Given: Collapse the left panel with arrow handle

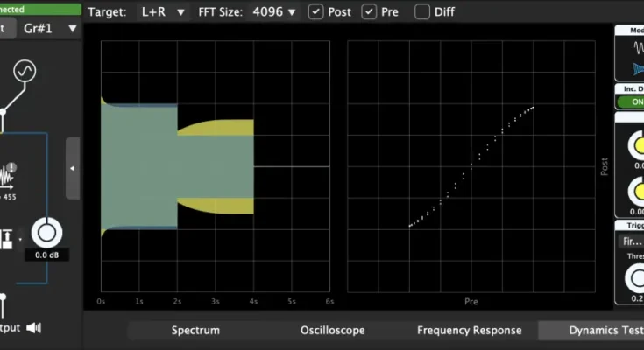Looking at the screenshot, I should [73, 168].
